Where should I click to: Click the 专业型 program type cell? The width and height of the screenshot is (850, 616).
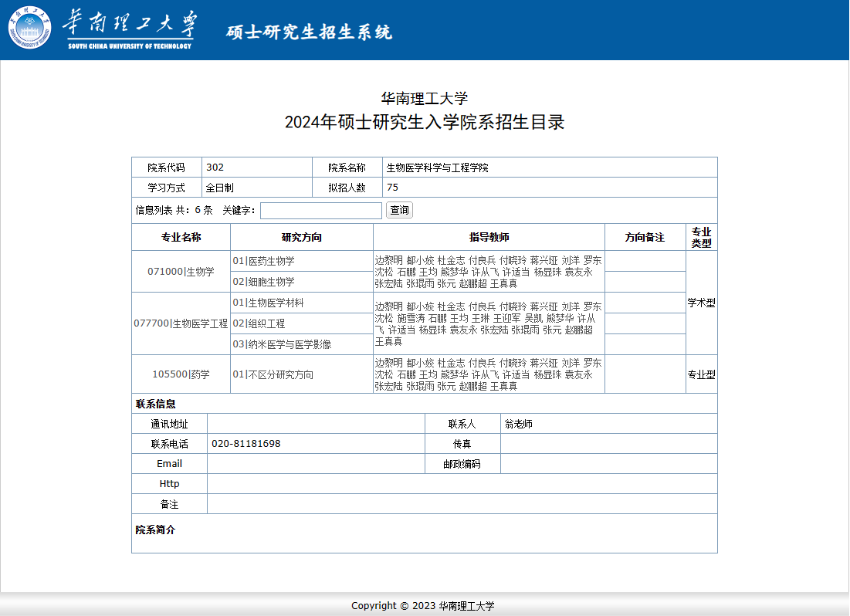coord(702,374)
